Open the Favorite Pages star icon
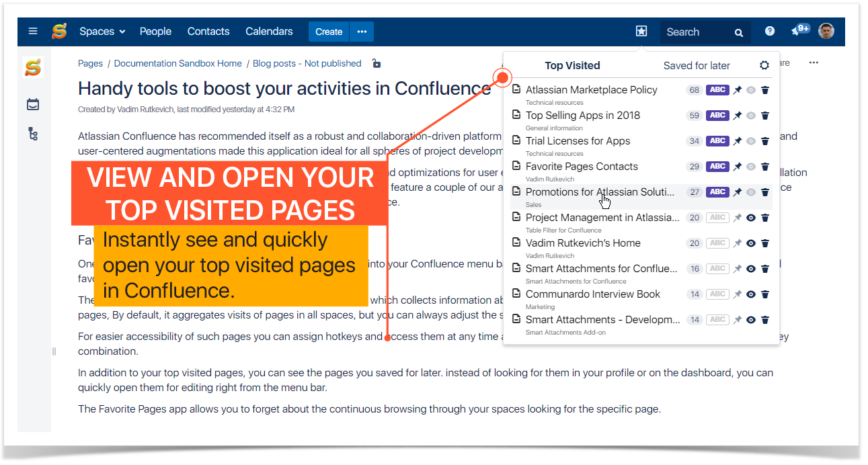 (x=641, y=32)
